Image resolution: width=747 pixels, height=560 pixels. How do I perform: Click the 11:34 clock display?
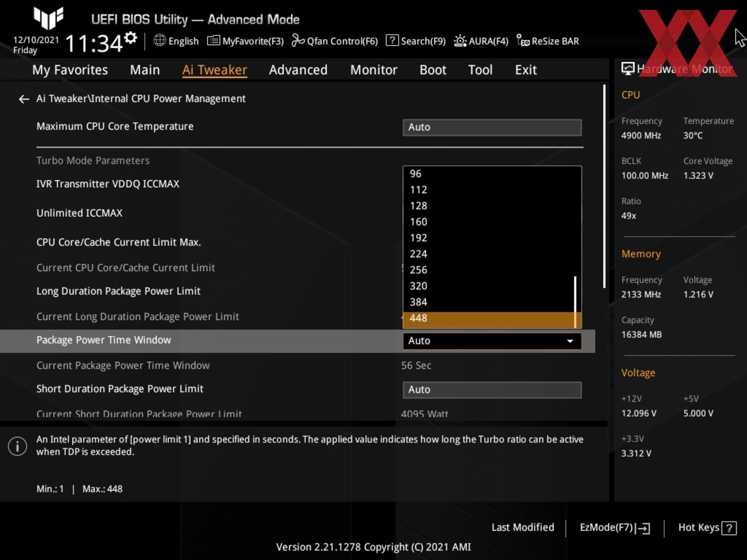coord(94,43)
